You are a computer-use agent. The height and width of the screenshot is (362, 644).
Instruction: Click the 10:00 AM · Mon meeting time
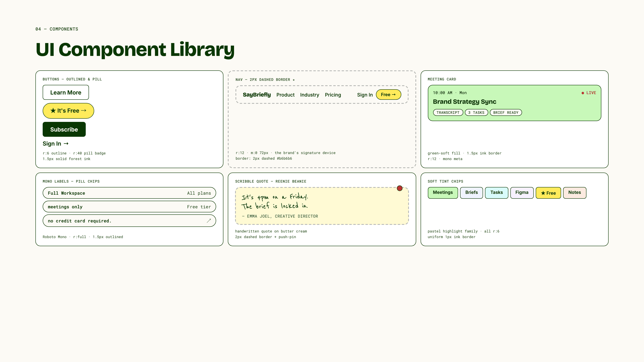point(450,93)
